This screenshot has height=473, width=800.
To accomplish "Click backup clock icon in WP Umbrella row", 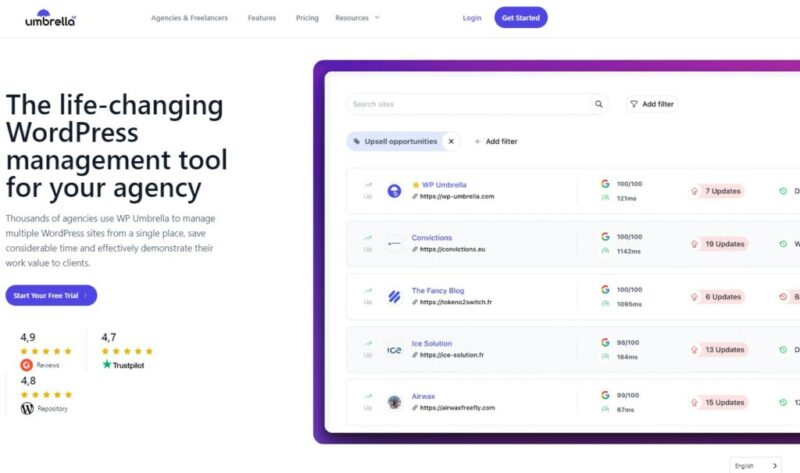I will [783, 191].
